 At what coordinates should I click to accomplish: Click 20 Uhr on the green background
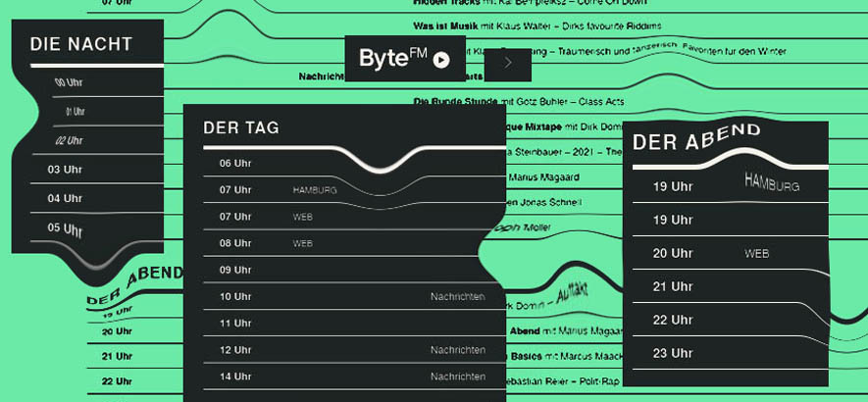(x=117, y=331)
